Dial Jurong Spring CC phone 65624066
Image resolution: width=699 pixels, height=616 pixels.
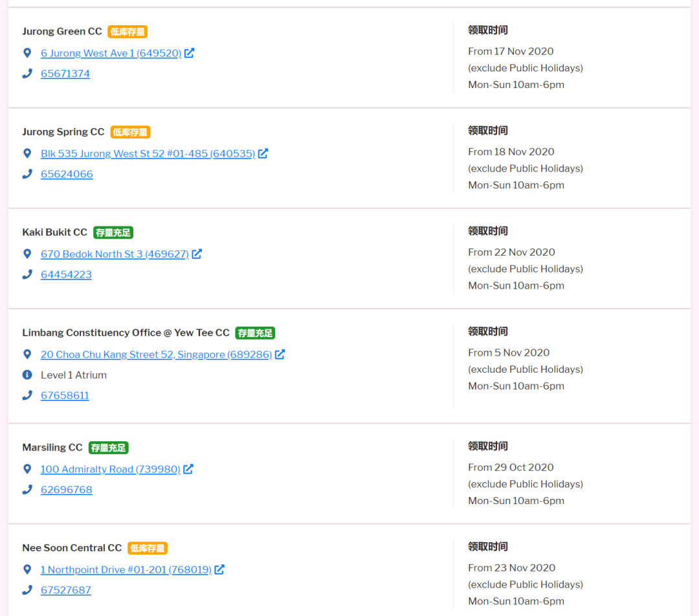point(67,174)
